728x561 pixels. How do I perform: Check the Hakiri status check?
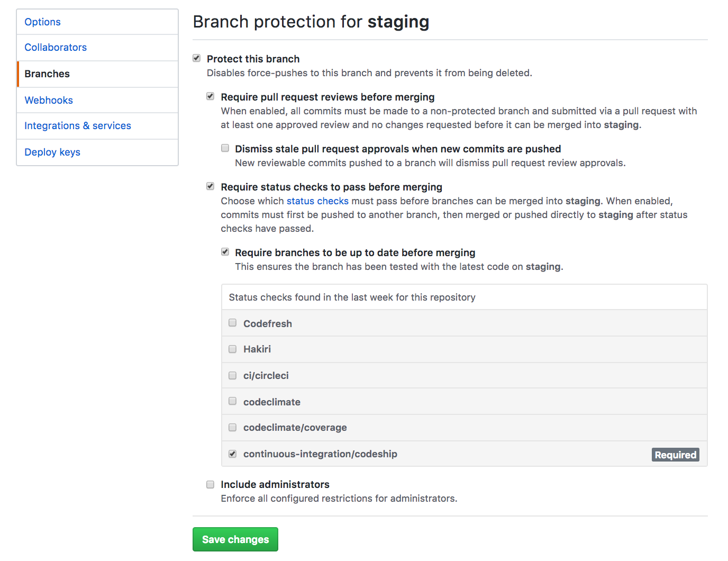pyautogui.click(x=232, y=349)
